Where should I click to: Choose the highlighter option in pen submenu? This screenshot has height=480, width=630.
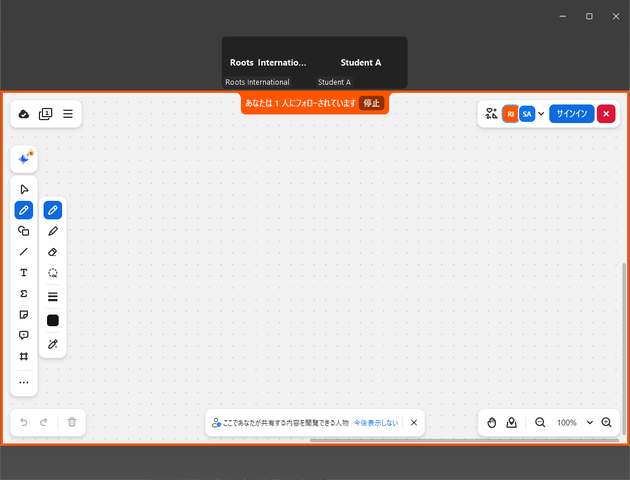click(53, 231)
